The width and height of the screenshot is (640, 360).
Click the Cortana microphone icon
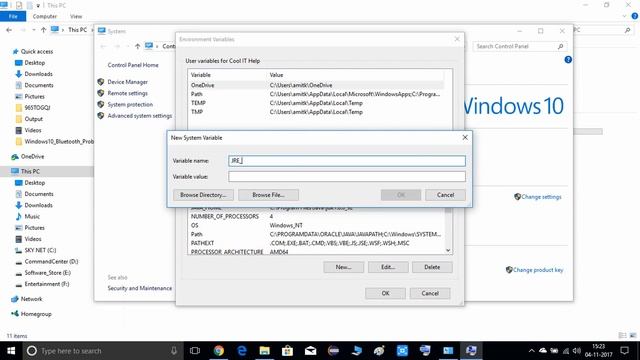[x=174, y=351]
